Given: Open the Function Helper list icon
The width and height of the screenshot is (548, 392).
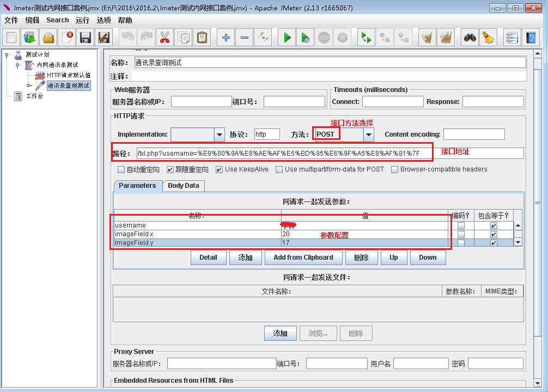Looking at the screenshot, I should 512,38.
